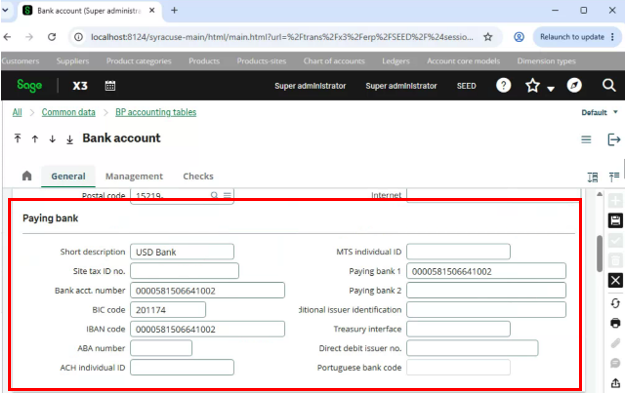Open the compass navigation icon
The width and height of the screenshot is (634, 397).
click(574, 85)
